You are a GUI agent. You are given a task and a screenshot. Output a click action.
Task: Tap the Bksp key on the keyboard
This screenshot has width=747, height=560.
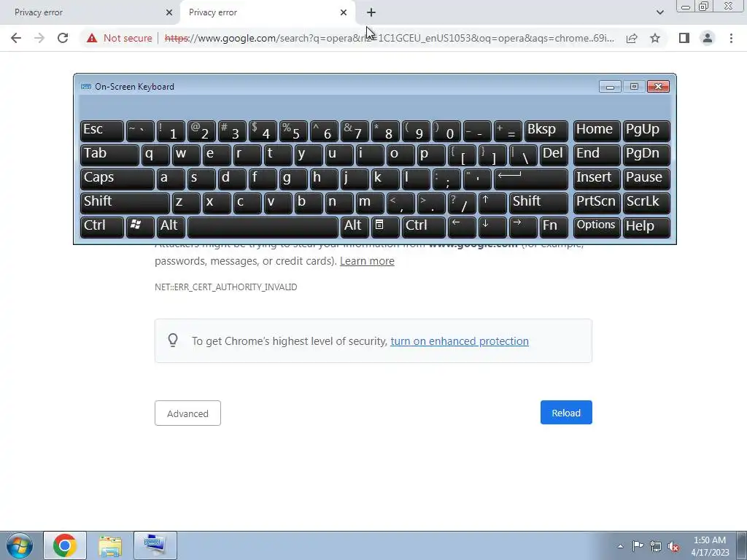(x=546, y=131)
